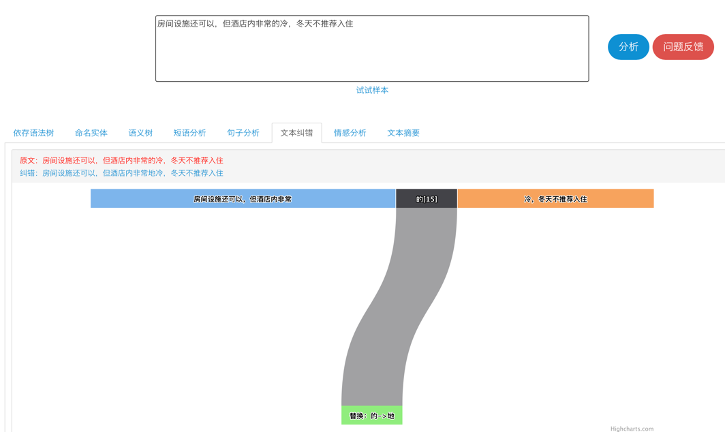Open the 情感分析 tab

[349, 132]
